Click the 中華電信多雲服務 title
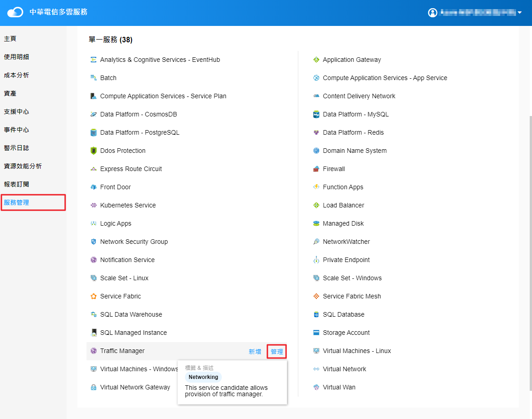Viewport: 532px width, 419px height. [58, 12]
